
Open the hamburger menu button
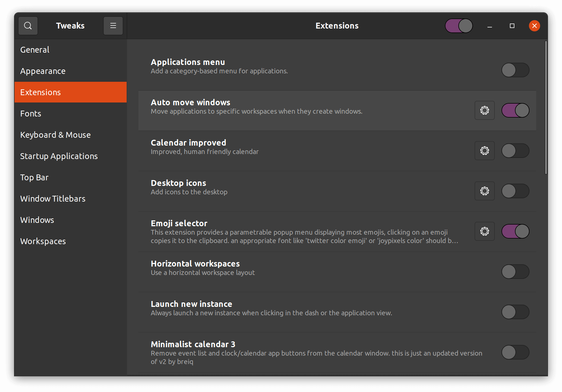(113, 26)
